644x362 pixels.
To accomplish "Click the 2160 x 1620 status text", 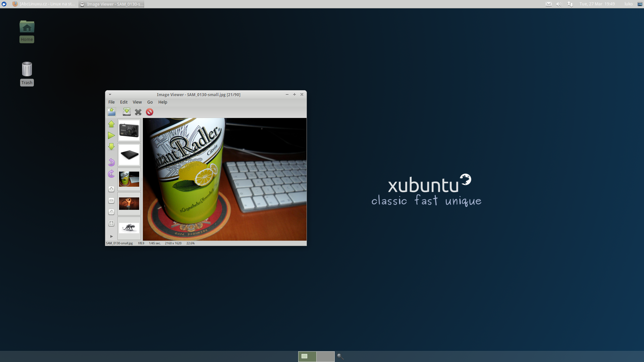I will 173,243.
